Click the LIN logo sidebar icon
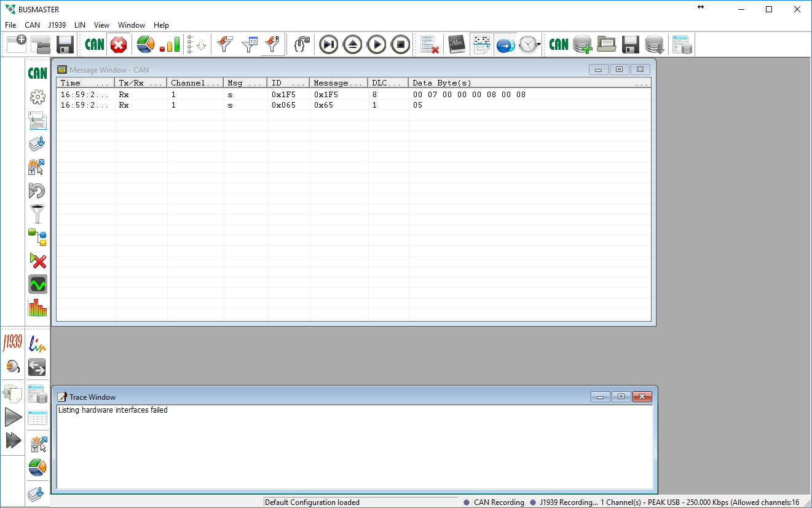 pyautogui.click(x=38, y=344)
